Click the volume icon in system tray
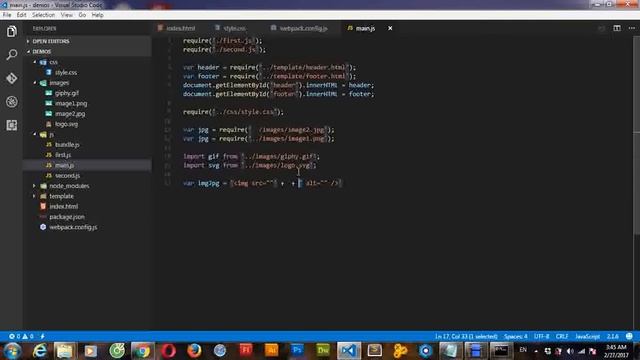The height and width of the screenshot is (360, 640). point(570,351)
